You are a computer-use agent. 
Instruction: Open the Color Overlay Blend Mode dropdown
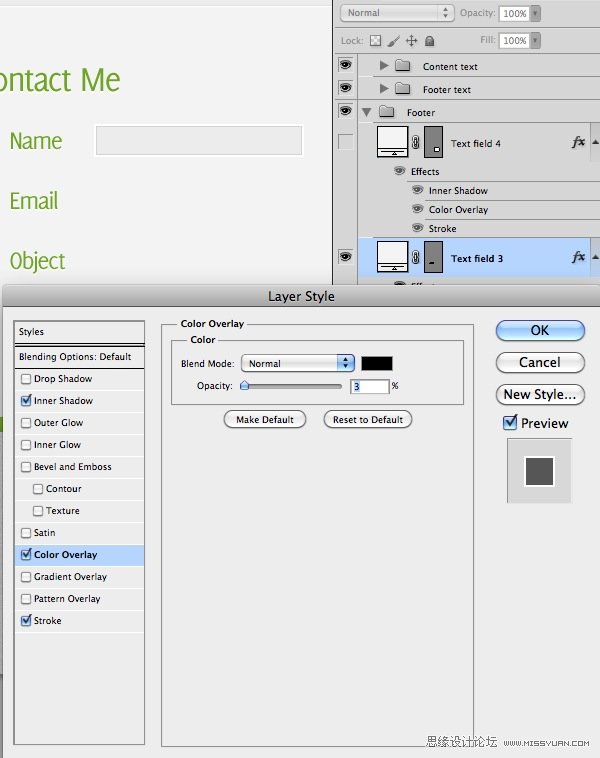pyautogui.click(x=298, y=363)
